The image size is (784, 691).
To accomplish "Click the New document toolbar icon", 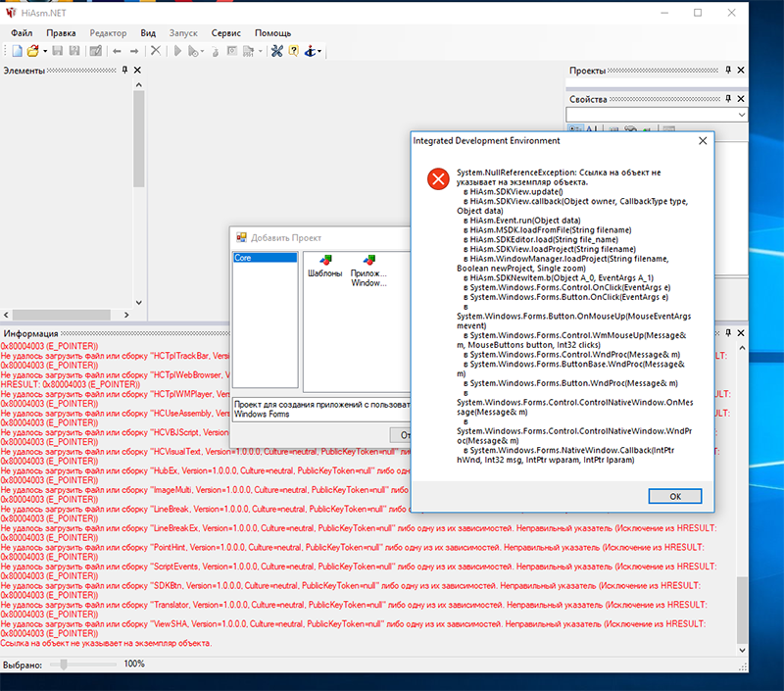I will pyautogui.click(x=17, y=51).
